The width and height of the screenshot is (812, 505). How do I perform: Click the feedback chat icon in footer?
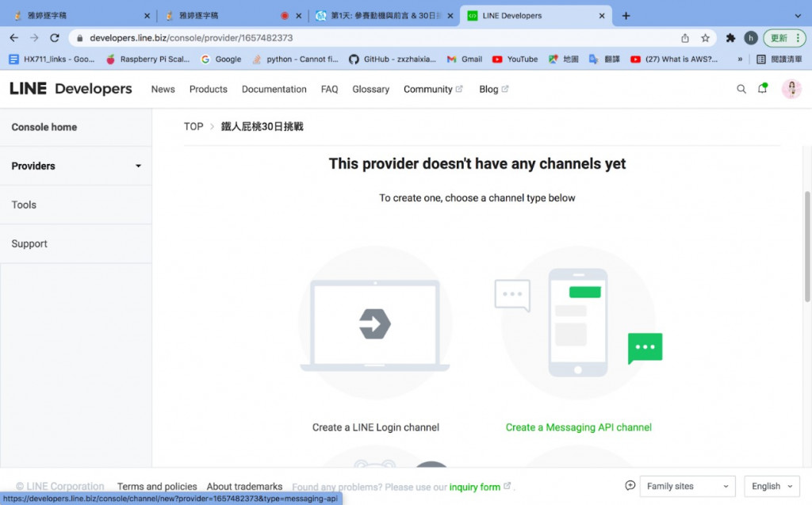[x=630, y=485]
